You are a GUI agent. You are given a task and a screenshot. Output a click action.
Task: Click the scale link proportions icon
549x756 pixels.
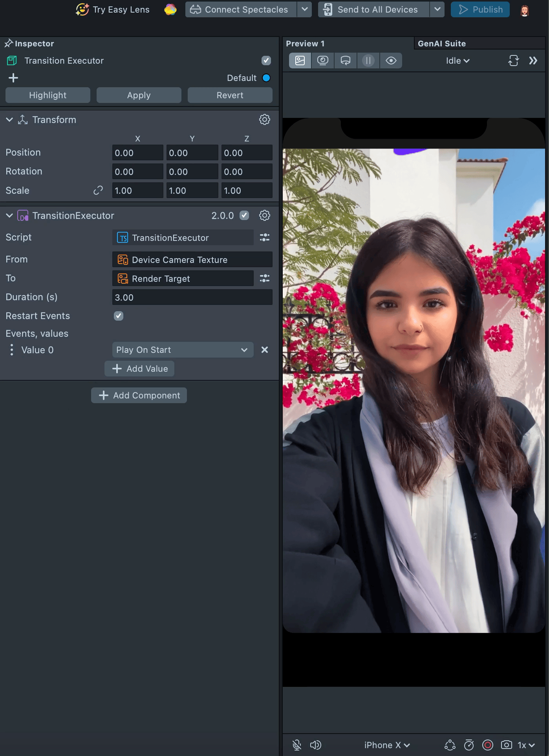pos(98,191)
